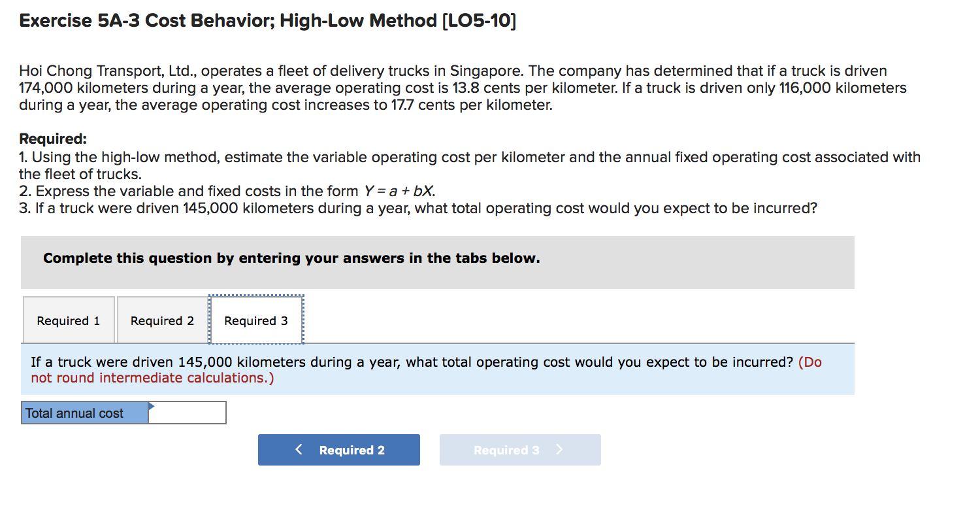Viewport: 980px width, 527px height.
Task: Click the right chevron arrow on Required 3 button
Action: [x=559, y=450]
